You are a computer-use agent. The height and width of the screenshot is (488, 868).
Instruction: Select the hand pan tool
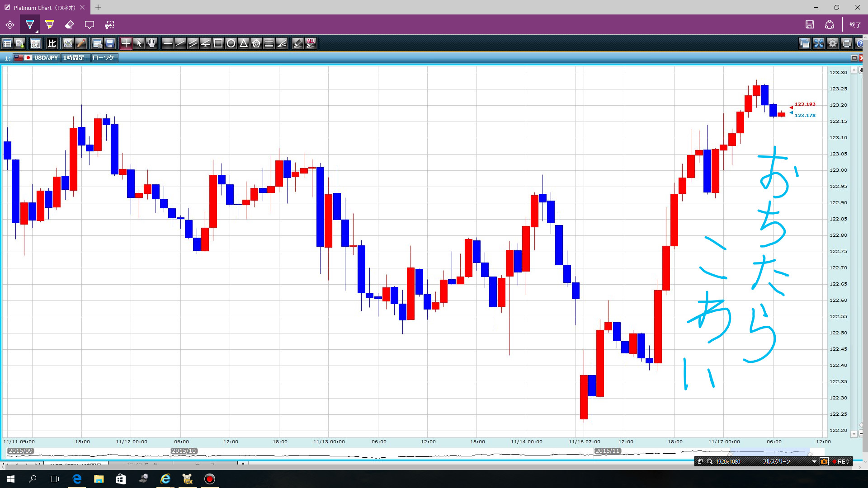point(151,43)
